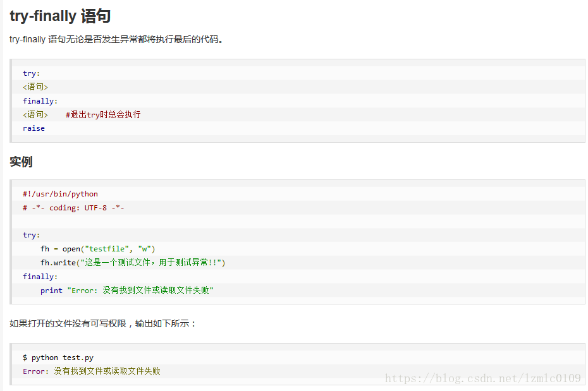Click the sentence "try-finally 语句无论是否发生异常都将执行最后的代码。"
Screen dimensions: 588x391
click(116, 39)
